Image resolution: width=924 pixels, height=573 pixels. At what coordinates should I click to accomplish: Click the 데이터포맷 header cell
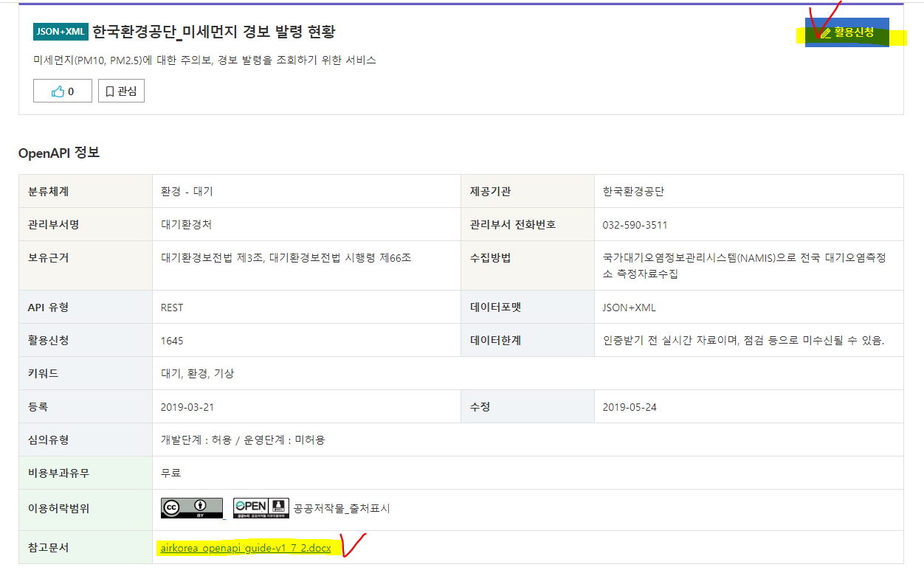point(528,308)
